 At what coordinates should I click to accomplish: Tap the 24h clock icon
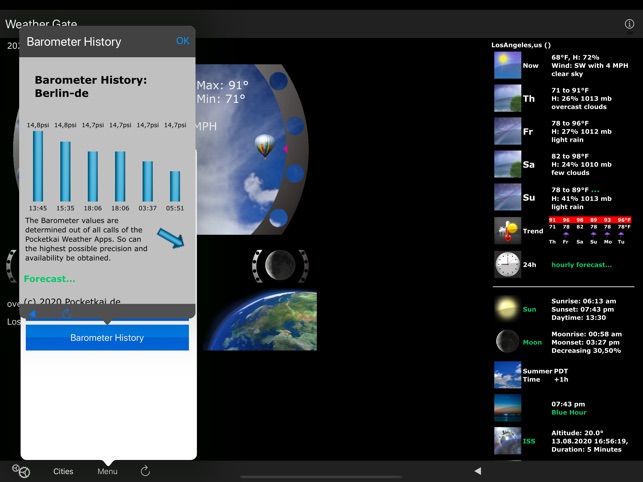tap(507, 265)
